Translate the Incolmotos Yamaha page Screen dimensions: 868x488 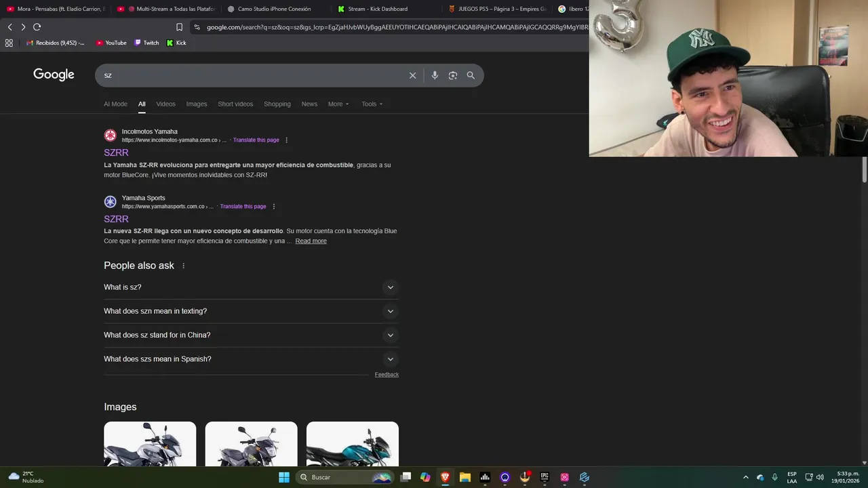tap(256, 140)
